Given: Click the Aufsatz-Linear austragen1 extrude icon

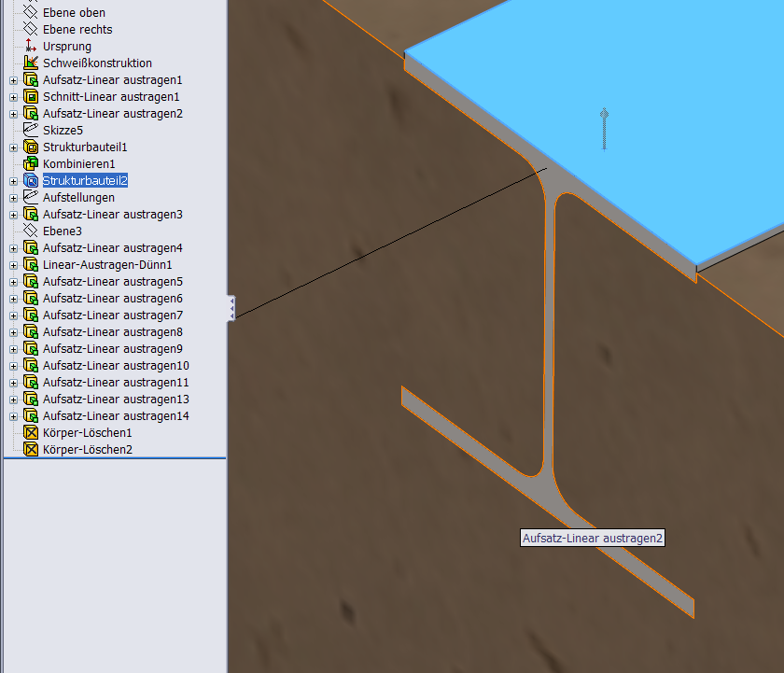Looking at the screenshot, I should [x=31, y=79].
